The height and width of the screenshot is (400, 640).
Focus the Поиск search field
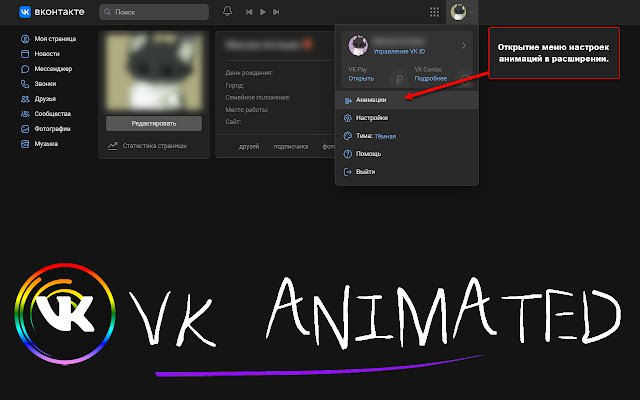pos(154,12)
